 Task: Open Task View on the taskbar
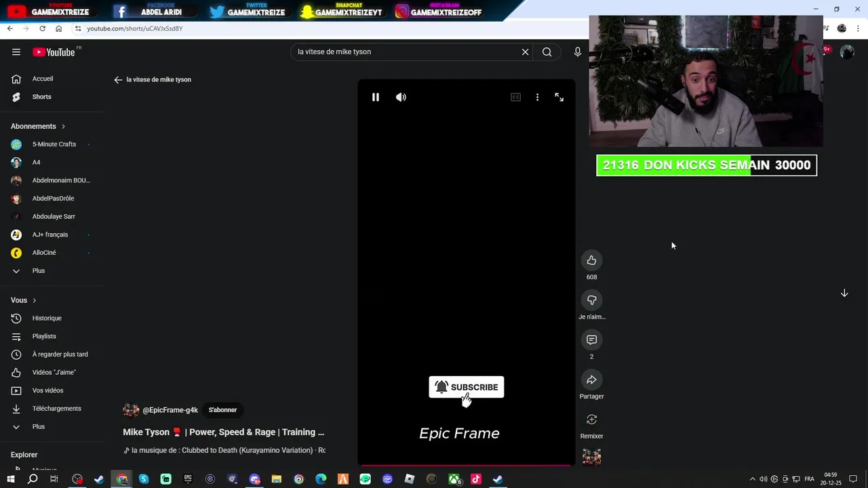[54, 479]
